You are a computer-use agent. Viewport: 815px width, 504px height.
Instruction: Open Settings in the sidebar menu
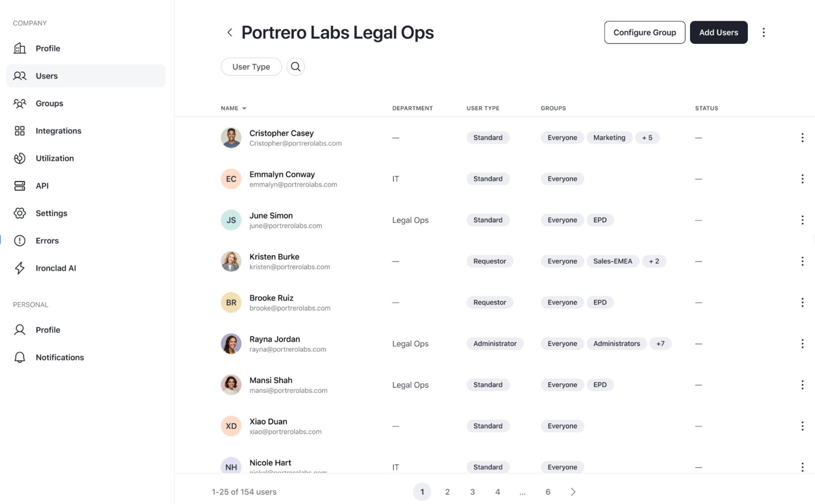pos(86,213)
